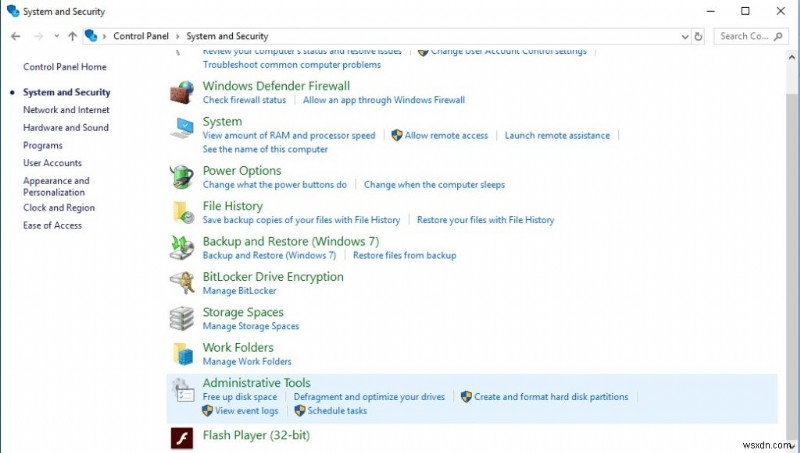Image resolution: width=800 pixels, height=453 pixels.
Task: Open the Power Options battery icon
Action: [181, 177]
